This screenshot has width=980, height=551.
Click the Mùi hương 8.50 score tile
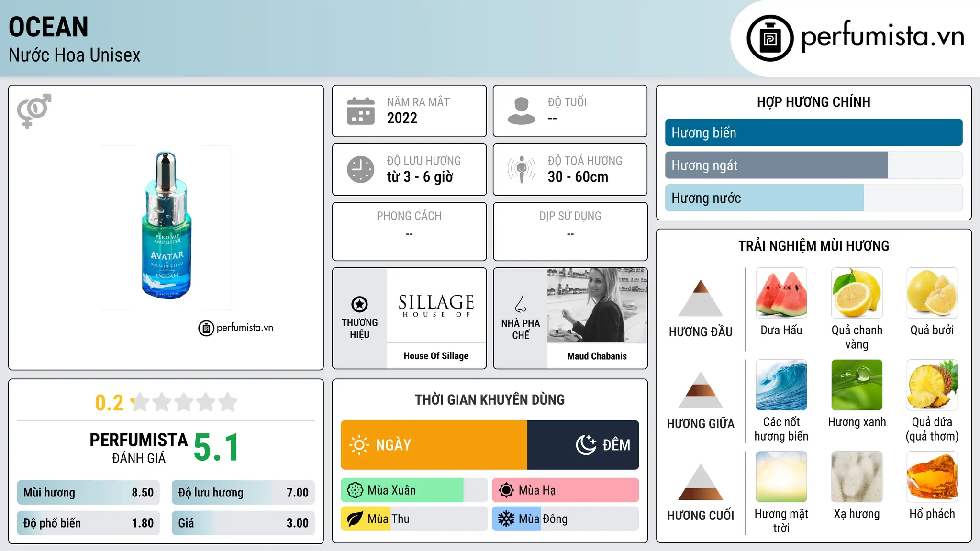click(89, 493)
